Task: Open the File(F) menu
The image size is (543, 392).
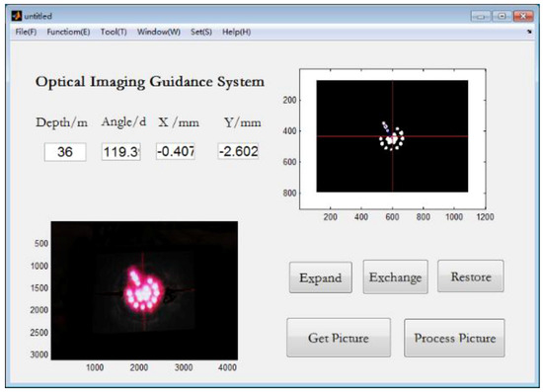Action: 26,32
